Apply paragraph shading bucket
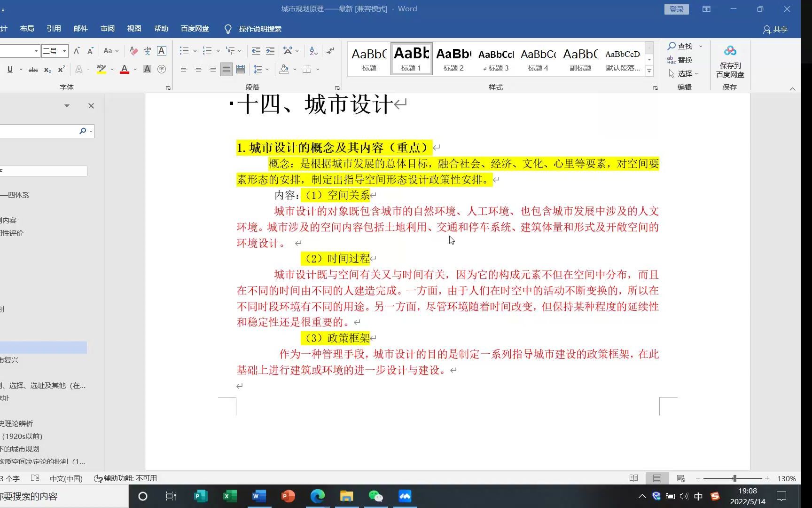 click(284, 70)
